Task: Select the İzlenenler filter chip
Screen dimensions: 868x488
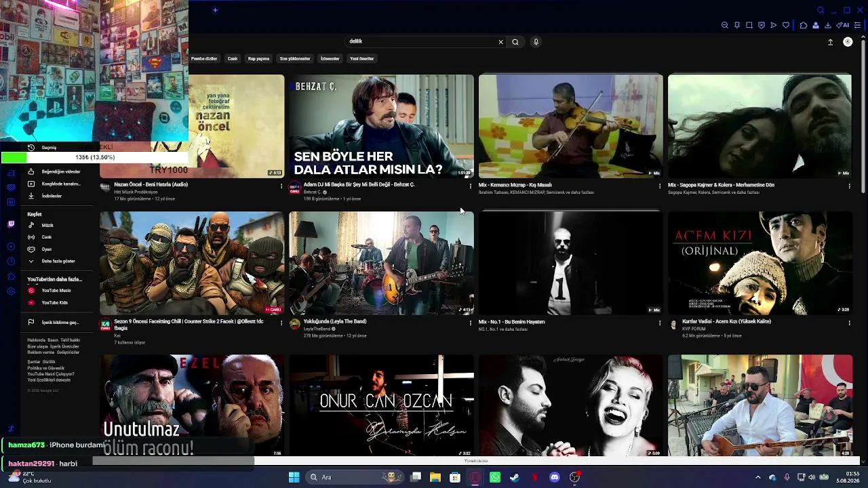Action: [x=330, y=59]
